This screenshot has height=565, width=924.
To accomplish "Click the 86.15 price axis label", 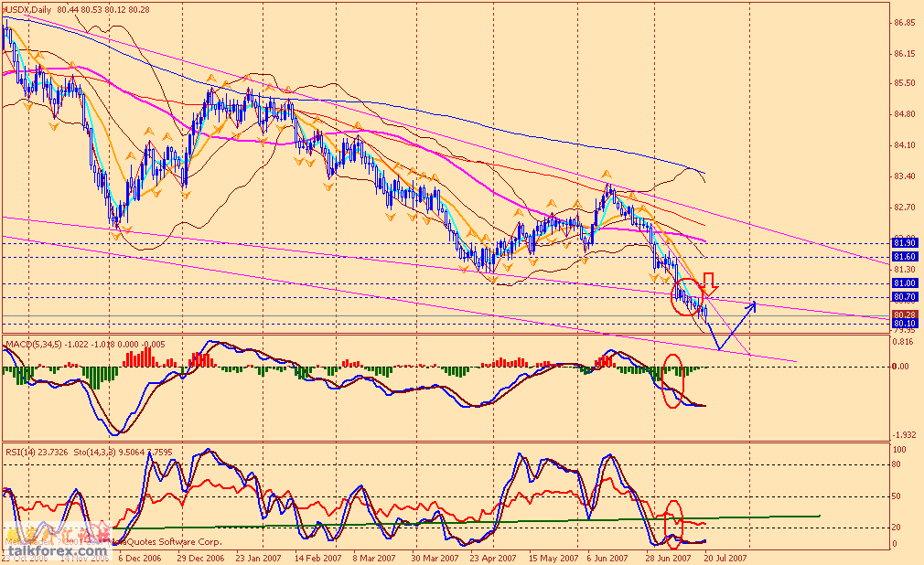I will (905, 54).
